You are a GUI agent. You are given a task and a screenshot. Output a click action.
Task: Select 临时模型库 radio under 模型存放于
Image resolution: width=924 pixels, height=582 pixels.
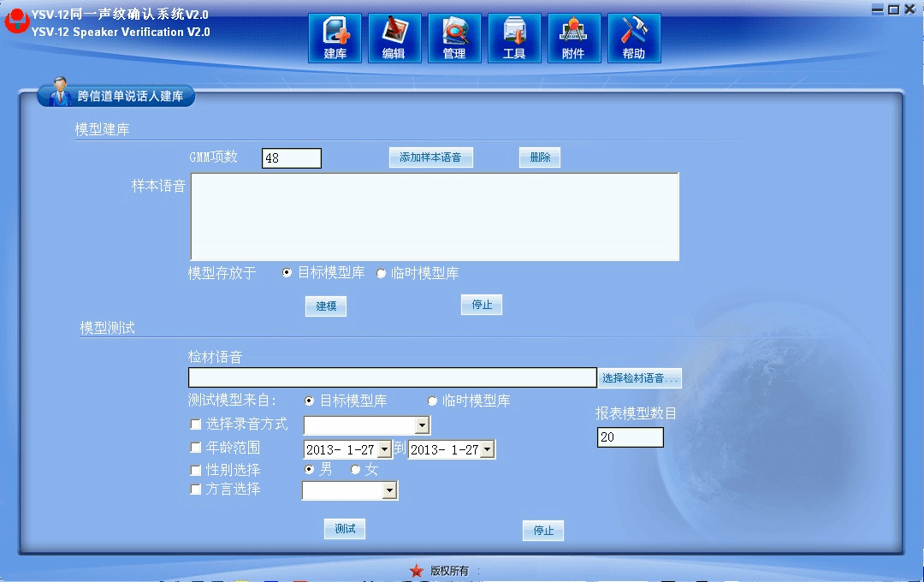point(381,274)
